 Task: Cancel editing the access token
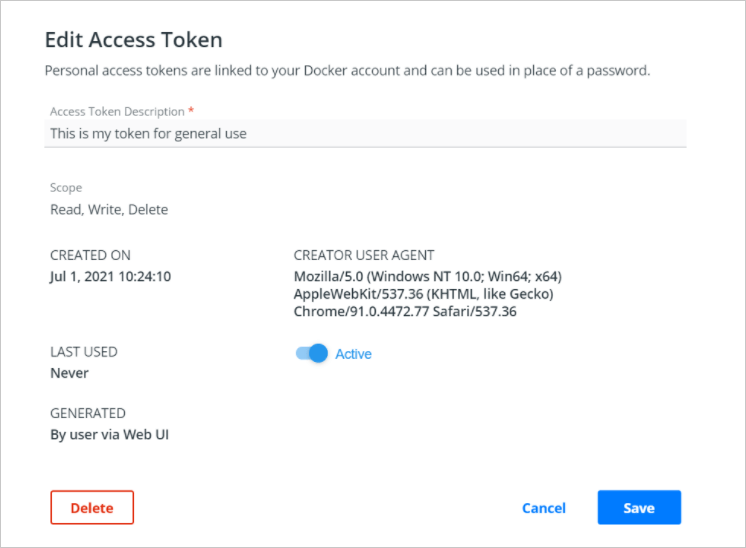tap(543, 508)
